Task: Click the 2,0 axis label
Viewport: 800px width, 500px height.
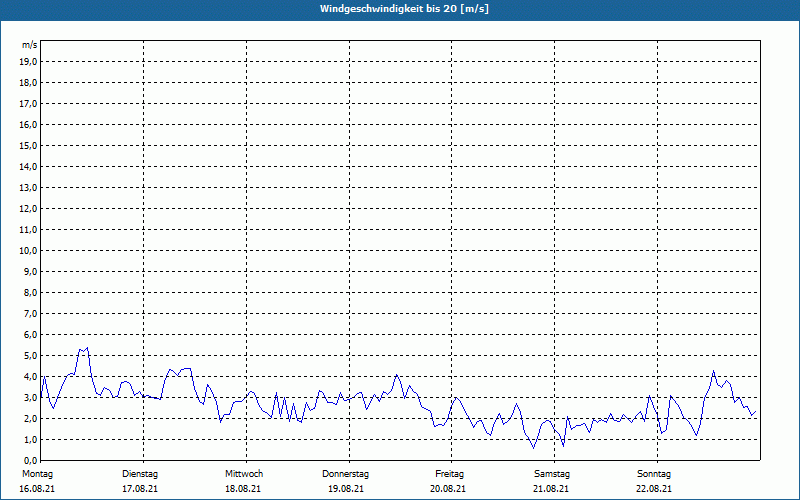Action: coord(30,418)
